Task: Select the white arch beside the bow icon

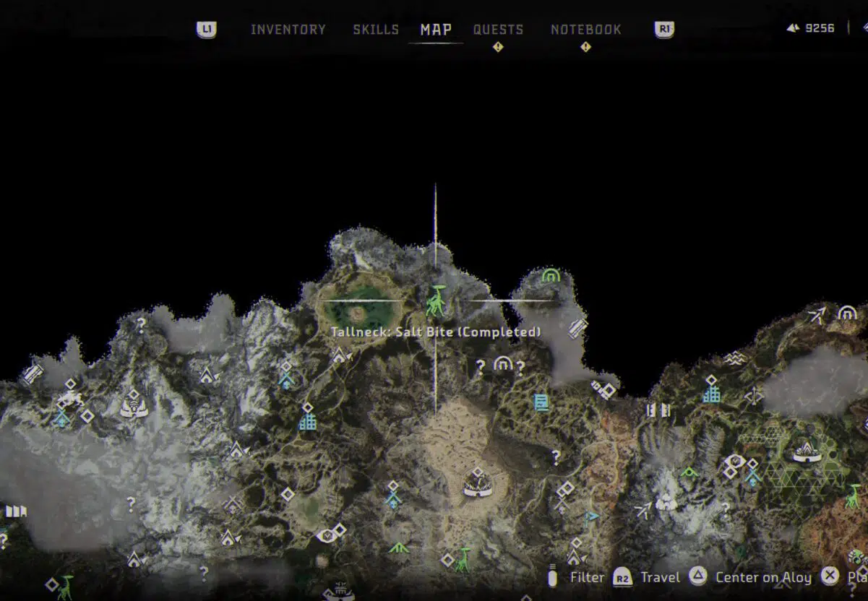Action: [x=847, y=314]
